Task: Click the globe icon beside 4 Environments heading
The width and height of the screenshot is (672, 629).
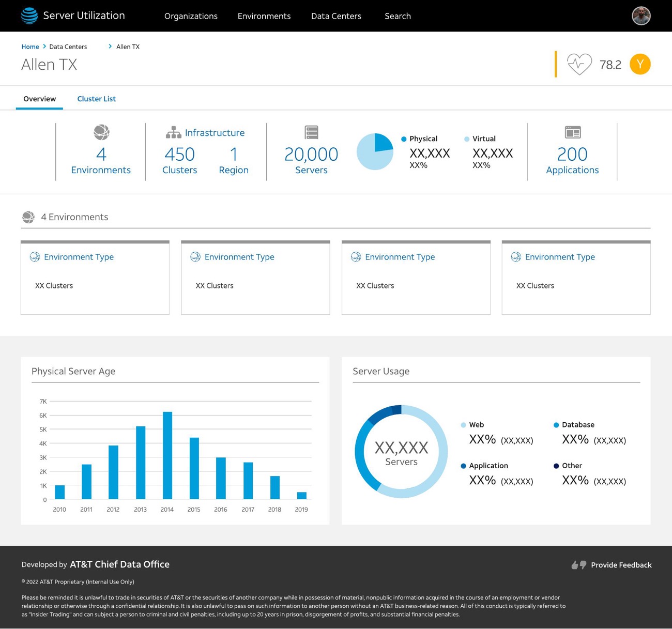Action: point(28,217)
